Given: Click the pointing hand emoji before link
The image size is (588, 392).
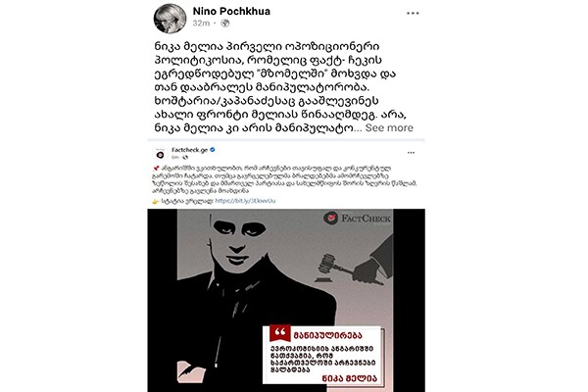Looking at the screenshot, I should pyautogui.click(x=156, y=202).
